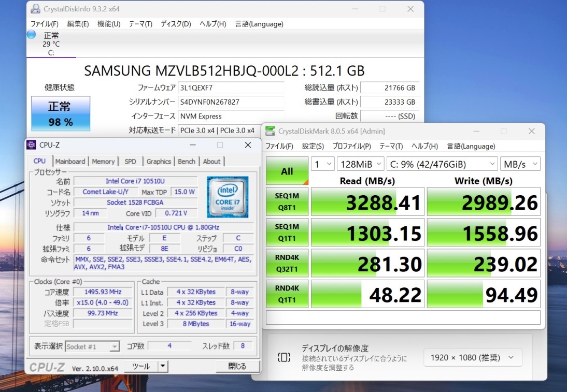Click the transfer mode PCIe 3.0 x4 field
The width and height of the screenshot is (567, 392).
(x=219, y=130)
